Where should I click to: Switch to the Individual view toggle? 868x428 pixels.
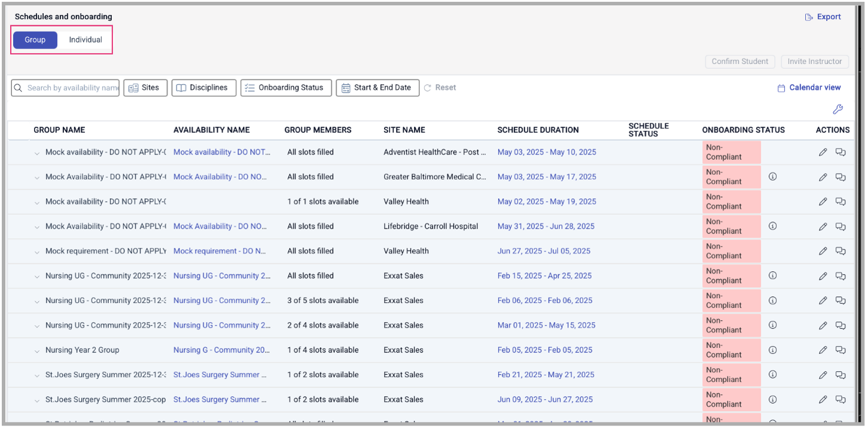coord(86,40)
